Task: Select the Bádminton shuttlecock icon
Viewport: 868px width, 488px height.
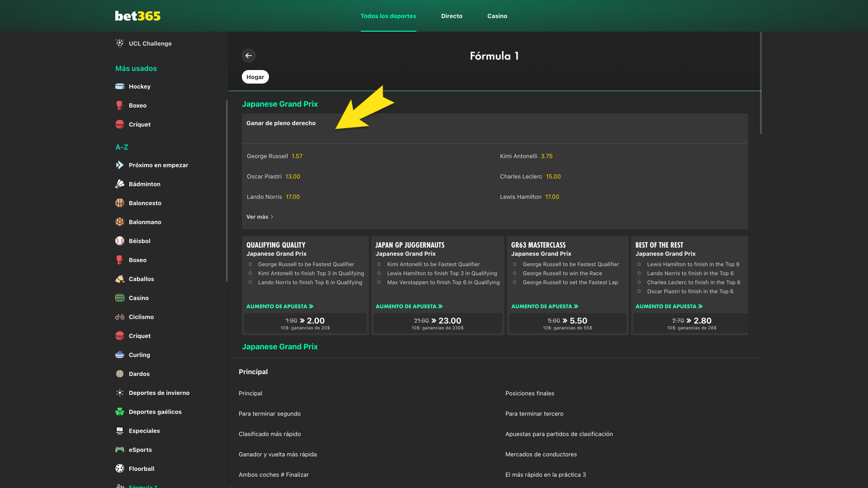Action: [x=120, y=184]
